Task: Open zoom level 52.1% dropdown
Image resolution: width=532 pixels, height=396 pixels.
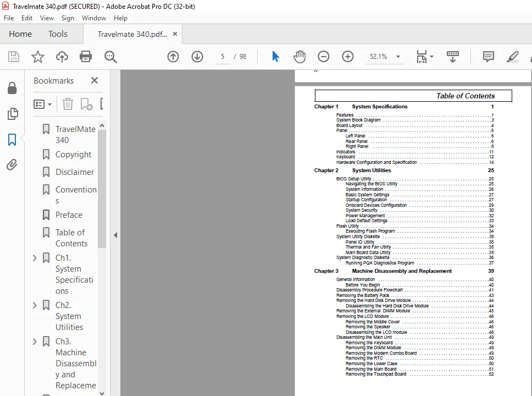Action: pyautogui.click(x=398, y=57)
